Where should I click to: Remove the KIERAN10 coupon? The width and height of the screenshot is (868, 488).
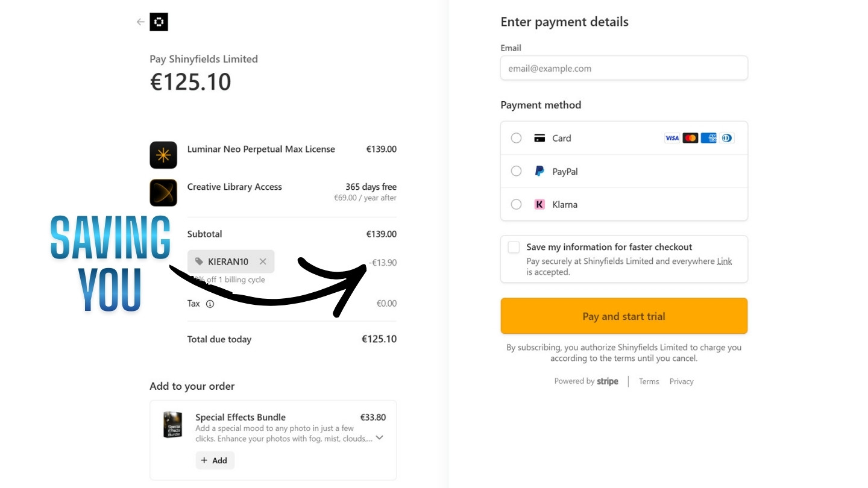263,261
